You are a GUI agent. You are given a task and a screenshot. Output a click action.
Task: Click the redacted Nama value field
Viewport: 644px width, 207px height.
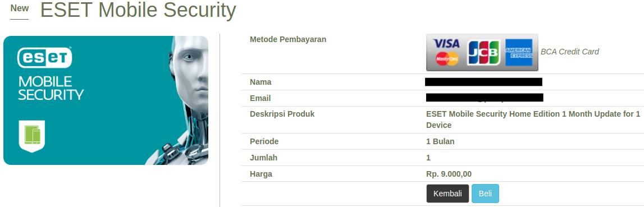483,82
